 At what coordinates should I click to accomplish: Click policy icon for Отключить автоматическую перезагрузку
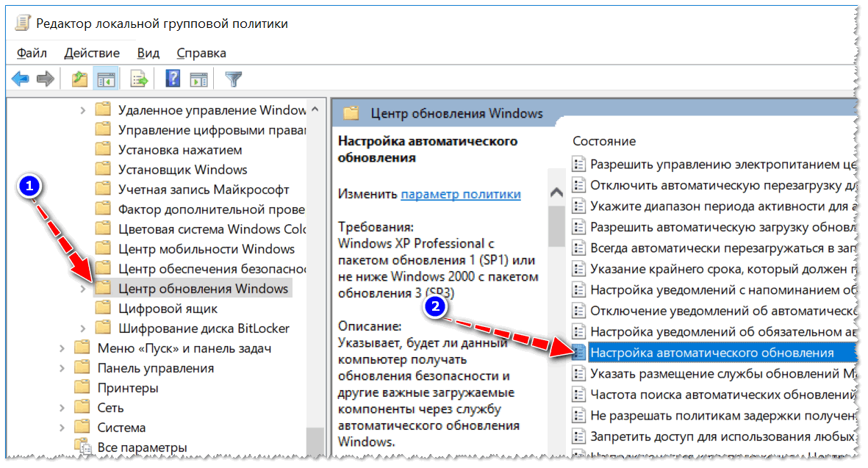click(x=578, y=184)
